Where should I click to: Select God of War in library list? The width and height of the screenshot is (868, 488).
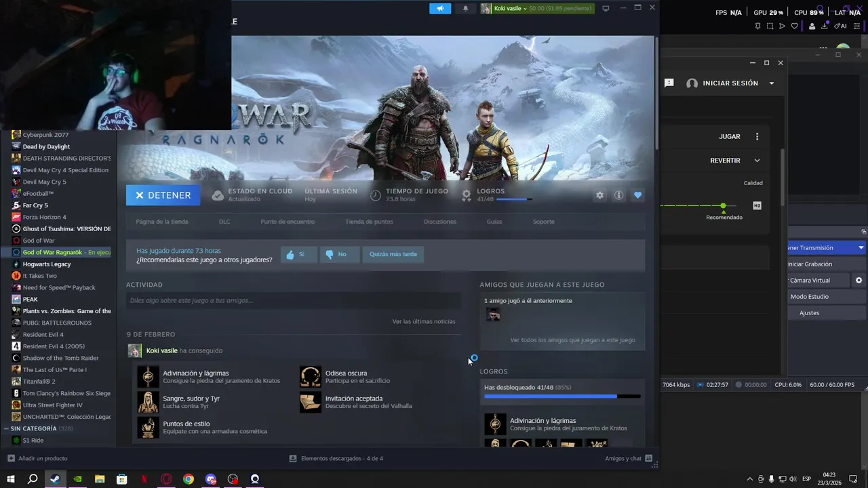pos(39,241)
